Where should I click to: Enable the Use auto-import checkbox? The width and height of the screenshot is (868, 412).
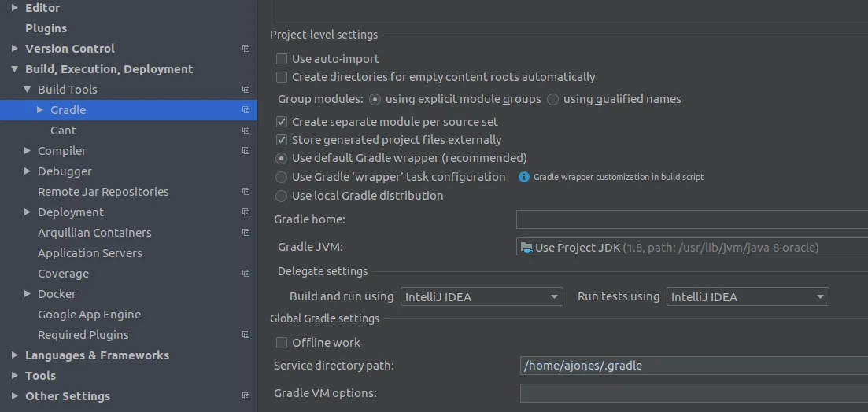pos(282,59)
